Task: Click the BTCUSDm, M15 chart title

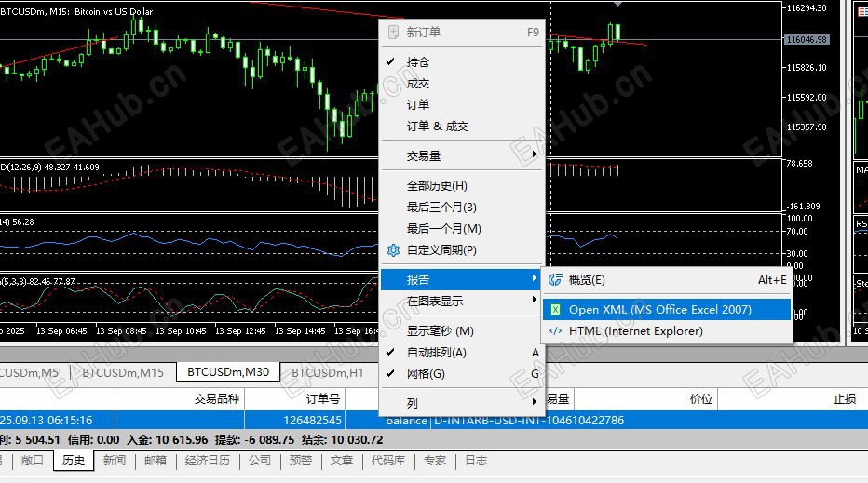Action: (x=76, y=11)
